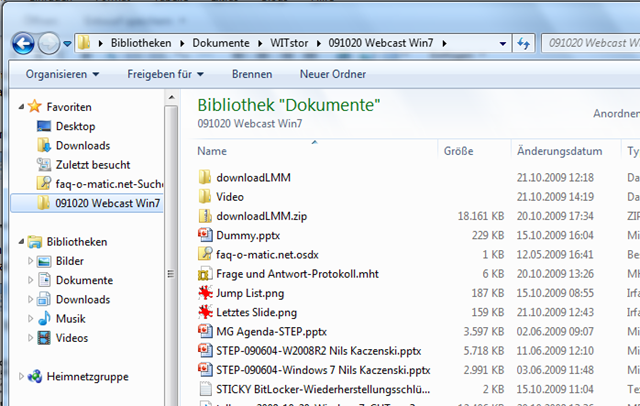Screen dimensions: 640x406
Task: Open recent pages dropdown beside Forward button
Action: tap(67, 43)
